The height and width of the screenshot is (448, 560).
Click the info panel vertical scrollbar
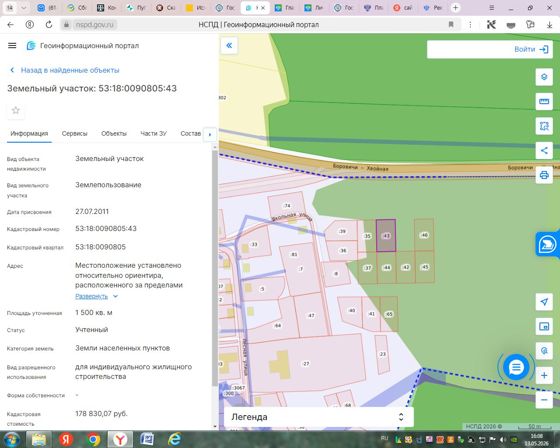click(215, 268)
